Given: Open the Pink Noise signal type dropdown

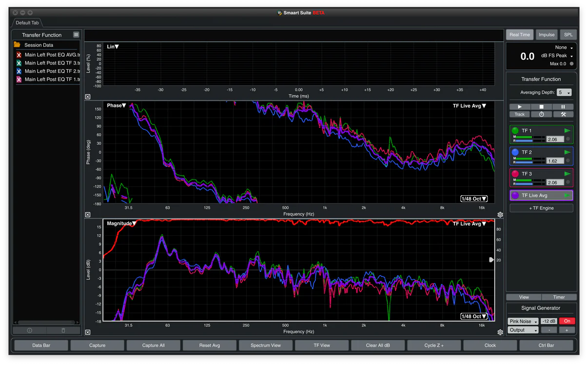Looking at the screenshot, I should pos(523,321).
